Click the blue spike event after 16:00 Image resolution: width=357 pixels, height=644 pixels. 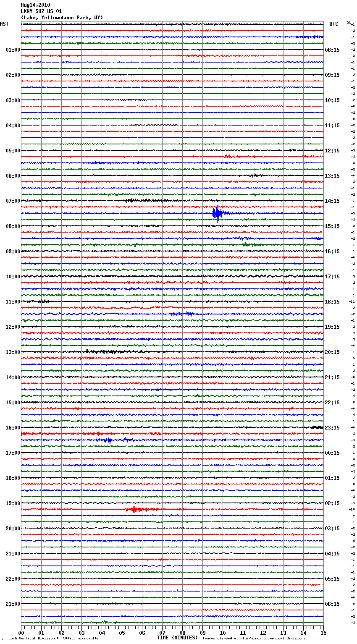(108, 440)
